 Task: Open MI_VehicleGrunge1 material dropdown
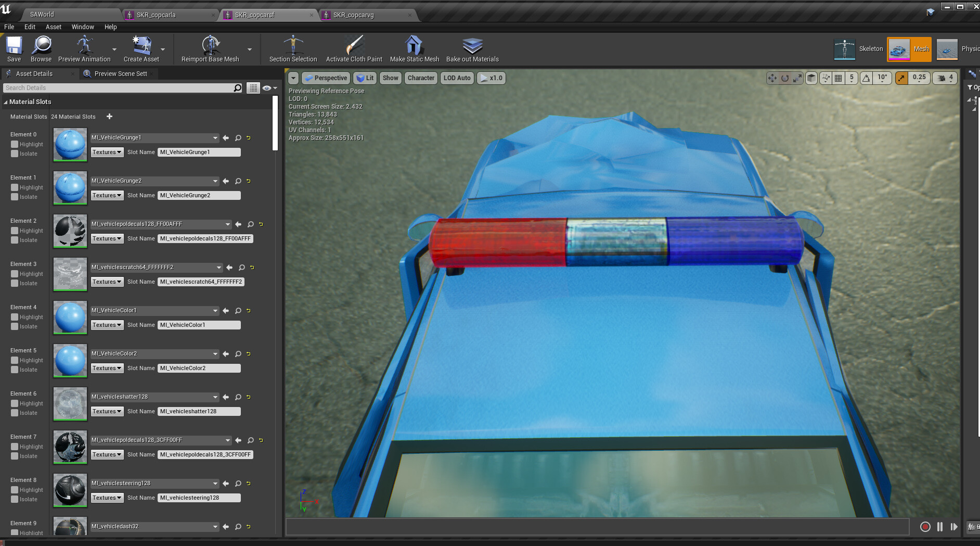pos(154,138)
